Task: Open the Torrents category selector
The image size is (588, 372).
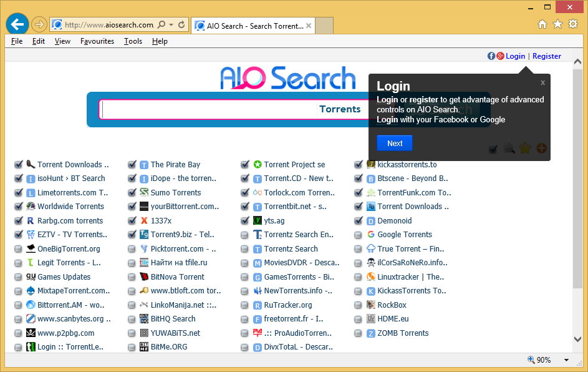Action: pos(340,109)
